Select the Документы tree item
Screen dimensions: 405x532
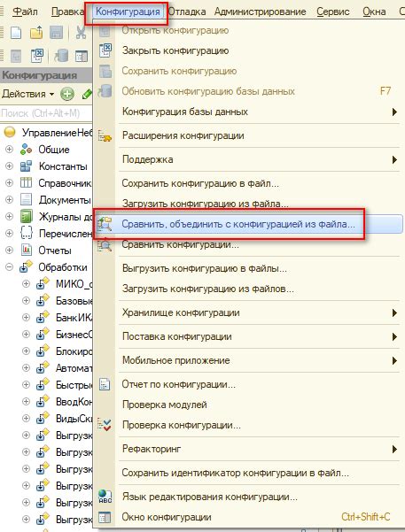pyautogui.click(x=65, y=200)
